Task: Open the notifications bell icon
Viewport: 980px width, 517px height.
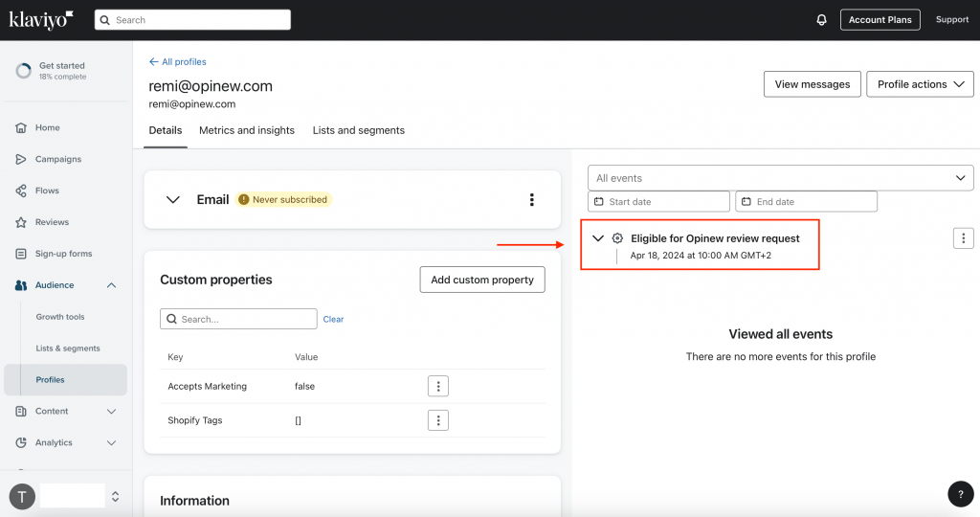Action: [821, 20]
